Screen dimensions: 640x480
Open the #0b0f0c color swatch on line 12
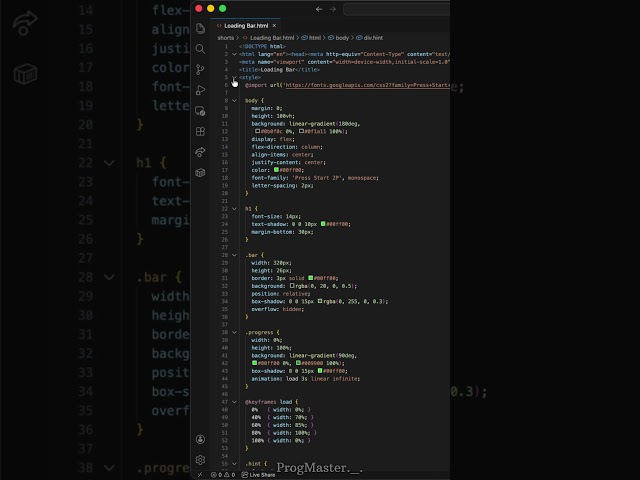point(258,131)
